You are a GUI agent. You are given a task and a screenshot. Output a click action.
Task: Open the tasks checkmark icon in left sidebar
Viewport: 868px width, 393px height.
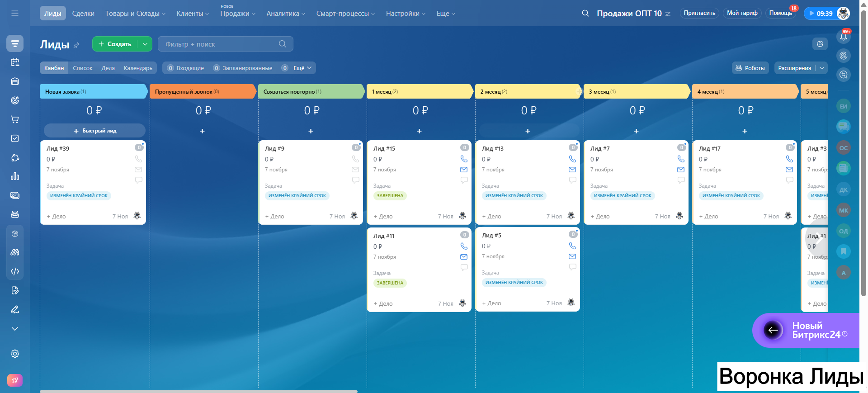point(15,138)
